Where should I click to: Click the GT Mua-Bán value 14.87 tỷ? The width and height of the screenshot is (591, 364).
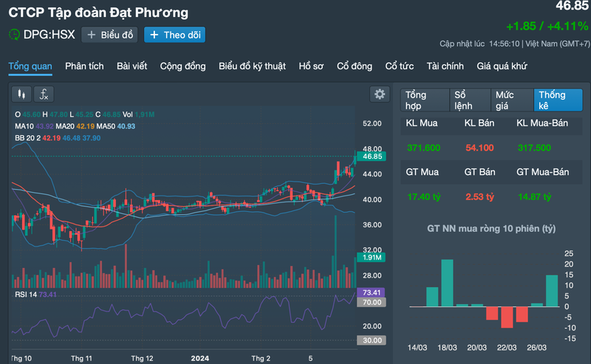pos(534,196)
